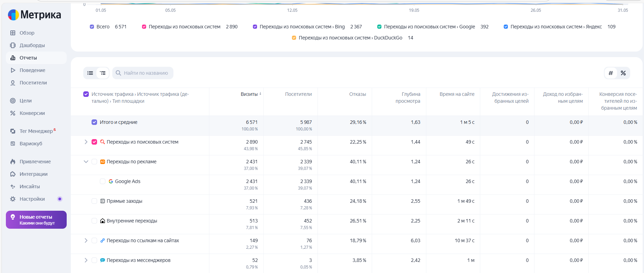Click the Найти по названию search field
Viewport: 644px width, 273px height.
point(146,73)
